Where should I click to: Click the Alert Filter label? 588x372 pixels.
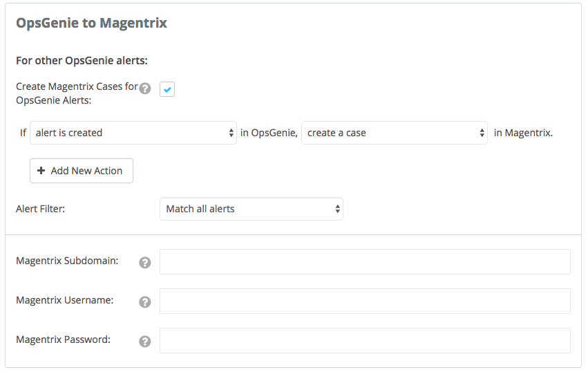coord(40,209)
